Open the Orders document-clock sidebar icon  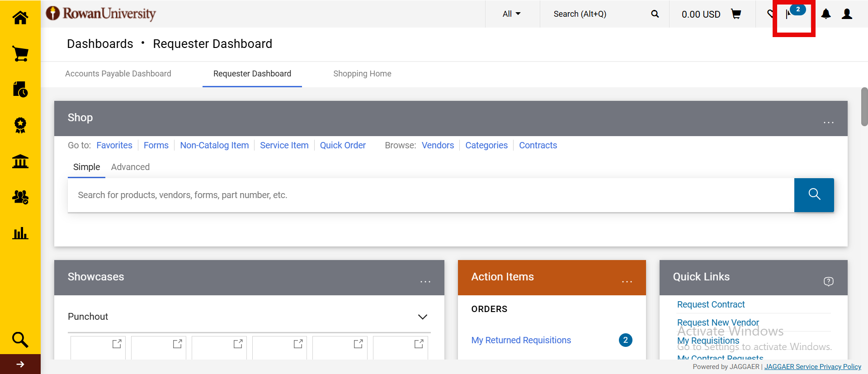[x=20, y=90]
